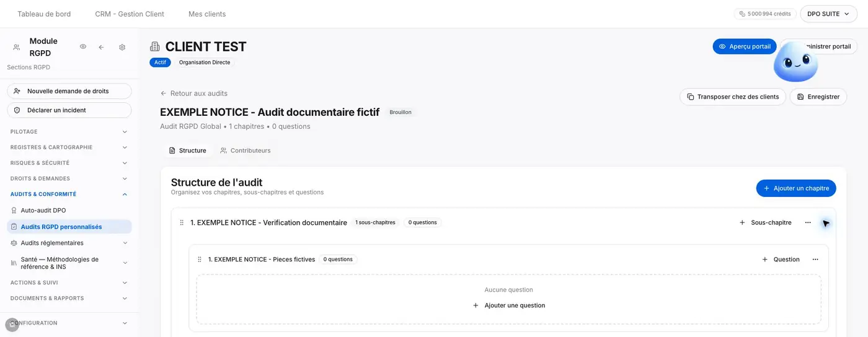This screenshot has height=337, width=868.
Task: Click Ajouter un chapitre
Action: [796, 188]
